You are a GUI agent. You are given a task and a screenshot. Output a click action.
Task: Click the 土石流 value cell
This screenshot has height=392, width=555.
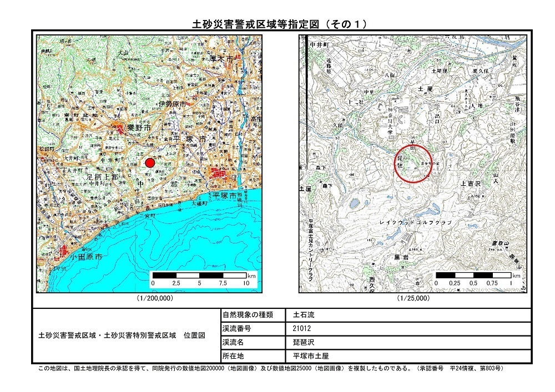pos(304,315)
